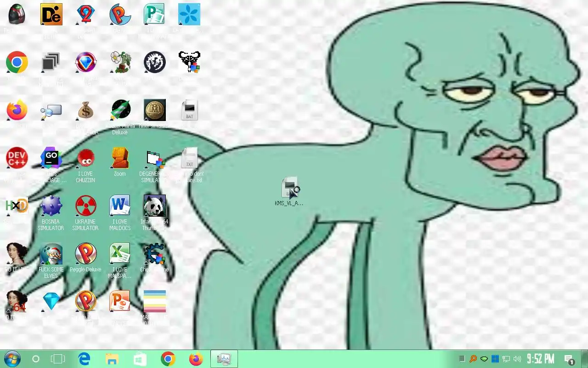Image resolution: width=588 pixels, height=368 pixels.
Task: Open the blue swirl Peggle 'P' icon
Action: click(x=120, y=15)
